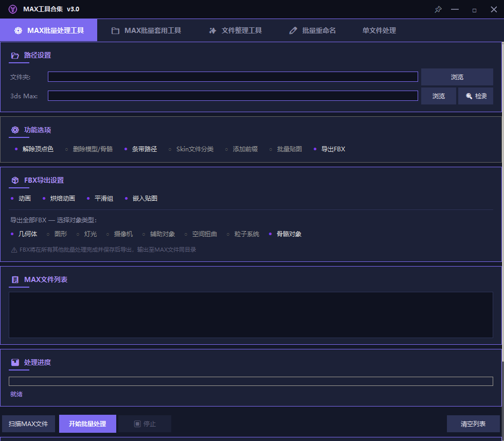This screenshot has height=441, width=504.
Task: Click the 3ds Max path input field
Action: pyautogui.click(x=232, y=96)
